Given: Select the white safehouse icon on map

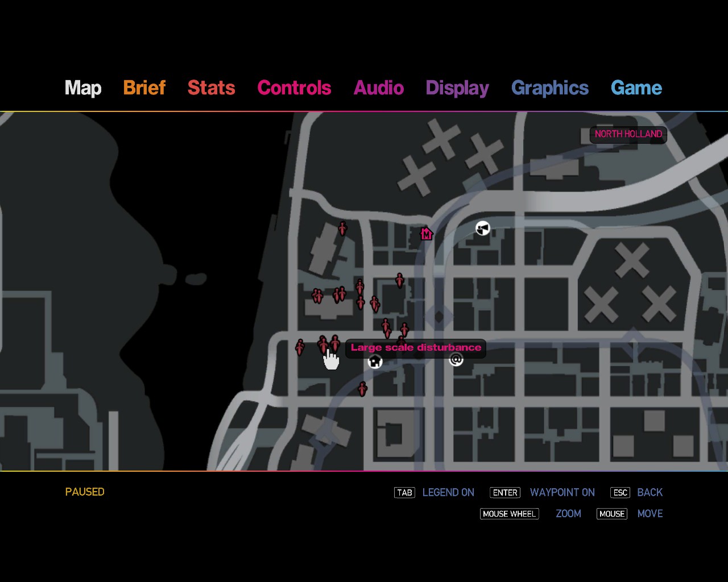Looking at the screenshot, I should point(375,361).
